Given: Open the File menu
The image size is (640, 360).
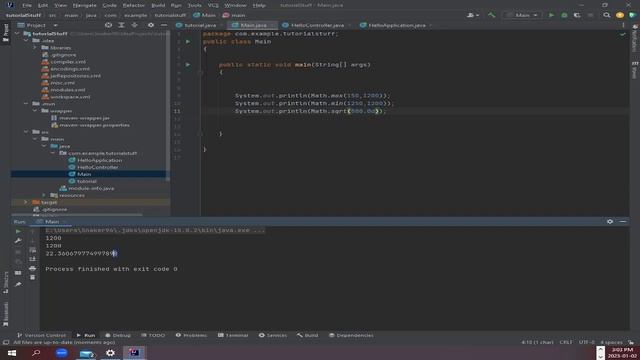Looking at the screenshot, I should coord(27,5).
